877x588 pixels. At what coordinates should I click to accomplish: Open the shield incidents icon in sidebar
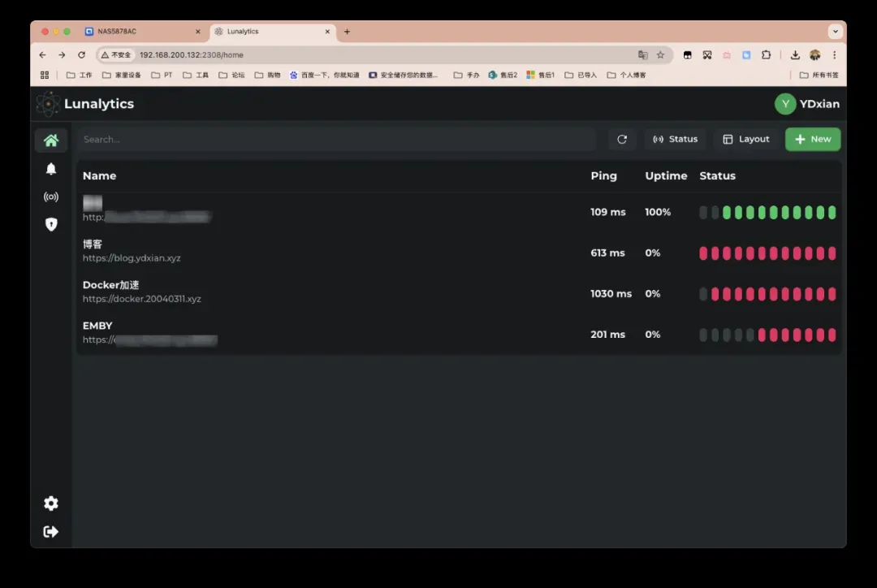click(x=51, y=224)
